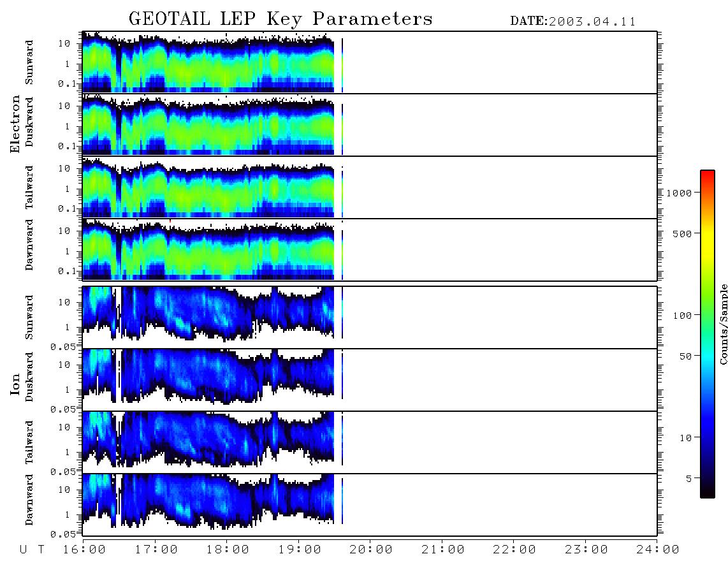This screenshot has width=728, height=561.
Task: Click the 500 colorbar tick value
Action: coord(682,233)
